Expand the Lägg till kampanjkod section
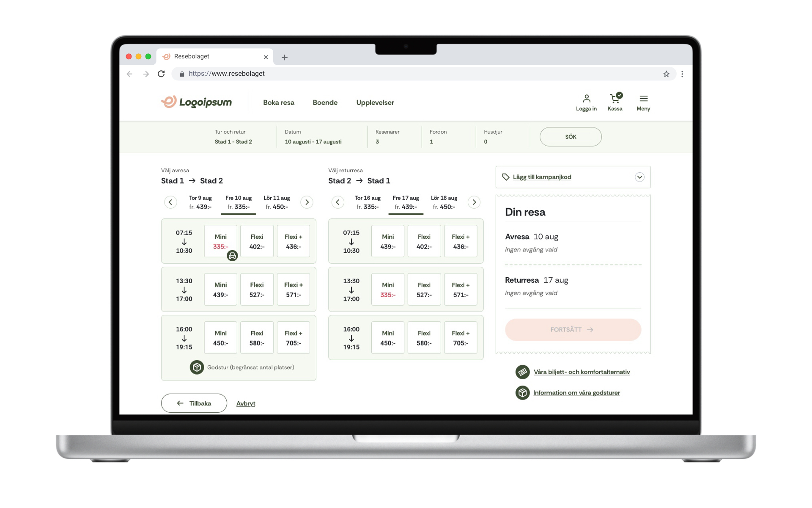Image resolution: width=812 pixels, height=508 pixels. point(639,177)
